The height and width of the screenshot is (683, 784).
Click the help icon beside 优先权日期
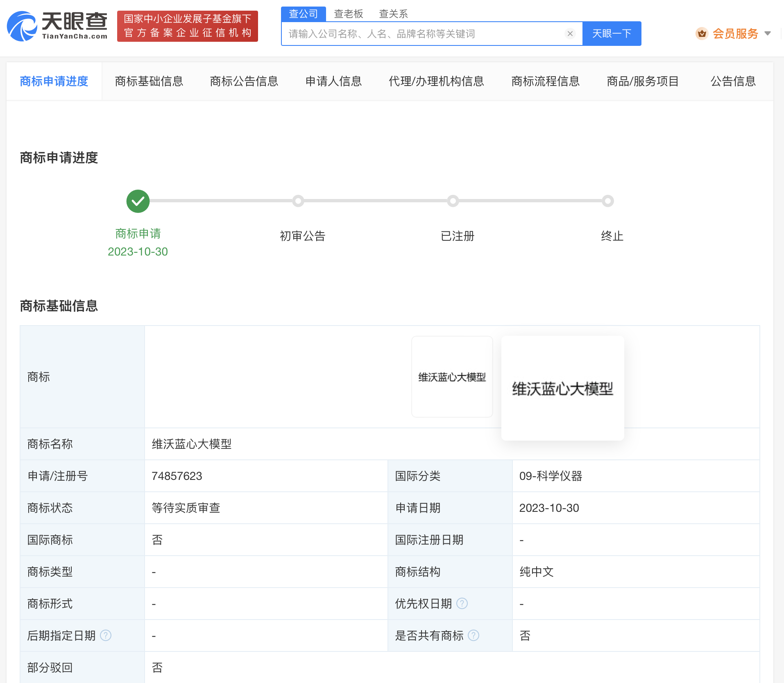pos(462,604)
